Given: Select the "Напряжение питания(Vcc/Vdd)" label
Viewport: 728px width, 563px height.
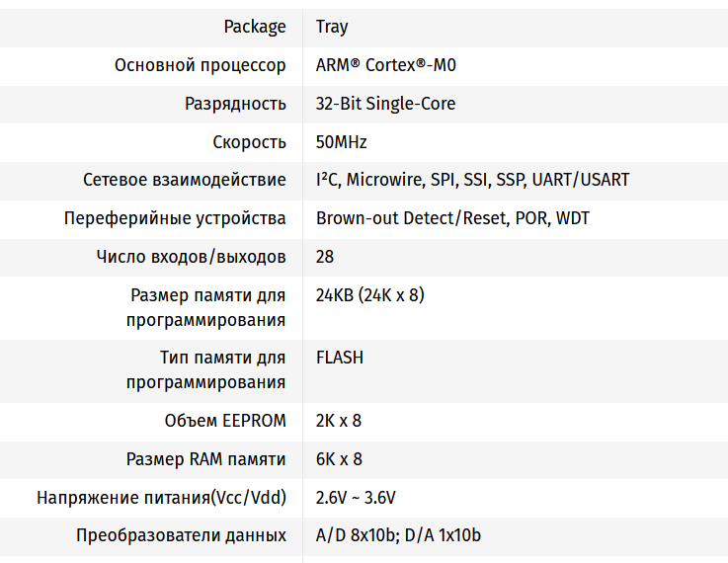Looking at the screenshot, I should [x=162, y=498].
